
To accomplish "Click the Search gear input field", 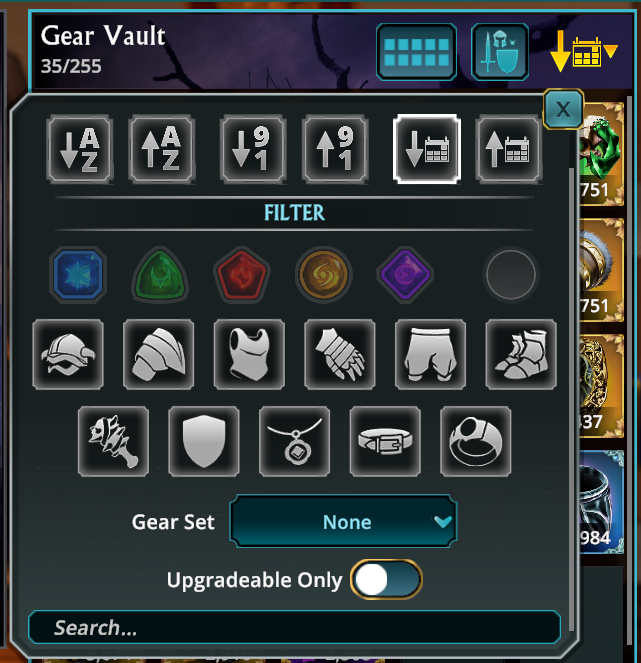I will click(294, 627).
